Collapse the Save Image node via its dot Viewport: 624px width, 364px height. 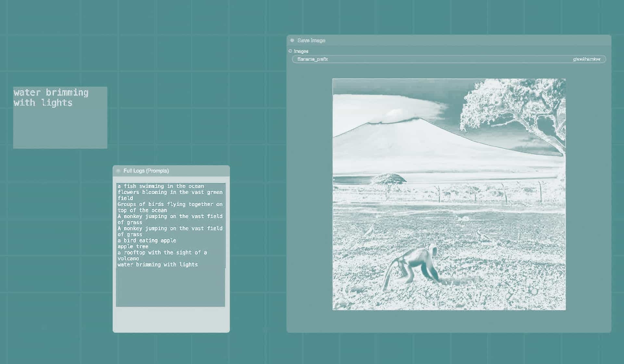(x=292, y=40)
